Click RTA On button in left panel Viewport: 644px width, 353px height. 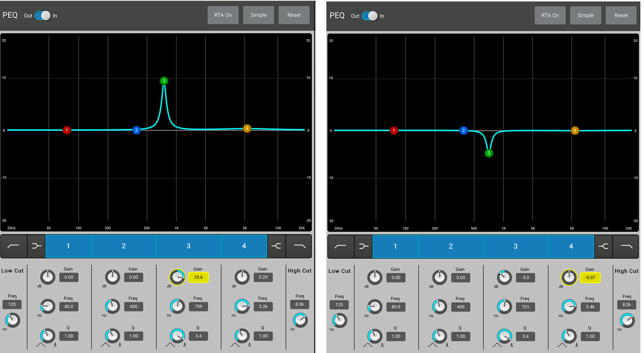(223, 15)
